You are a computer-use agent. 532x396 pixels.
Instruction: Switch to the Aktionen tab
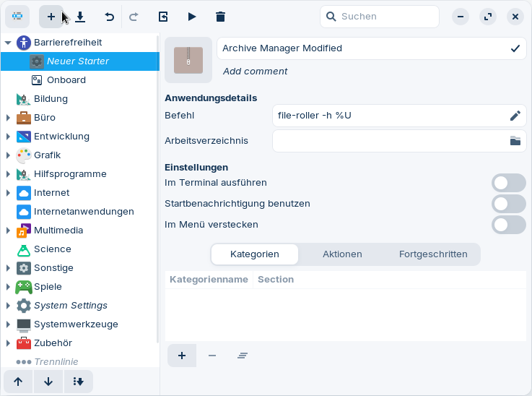click(342, 254)
